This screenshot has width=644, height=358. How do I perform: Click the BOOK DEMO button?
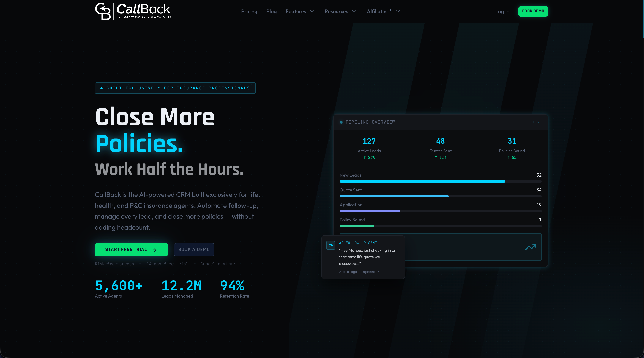click(x=533, y=11)
